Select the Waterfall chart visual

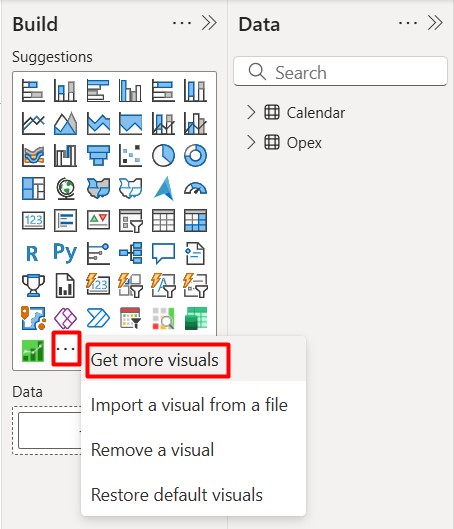(65, 156)
